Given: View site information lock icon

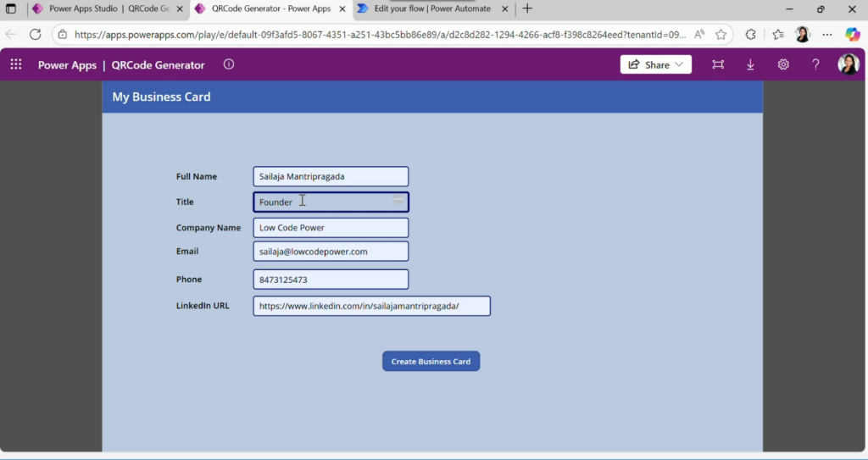Looking at the screenshot, I should (x=63, y=35).
